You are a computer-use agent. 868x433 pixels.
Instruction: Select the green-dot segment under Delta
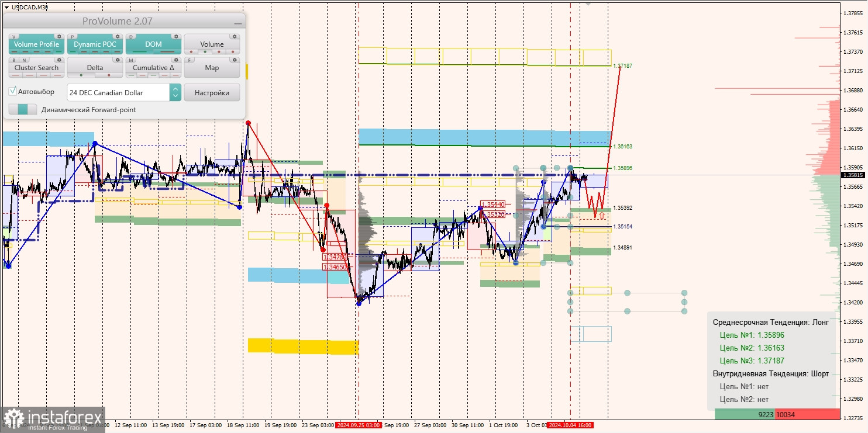click(81, 75)
